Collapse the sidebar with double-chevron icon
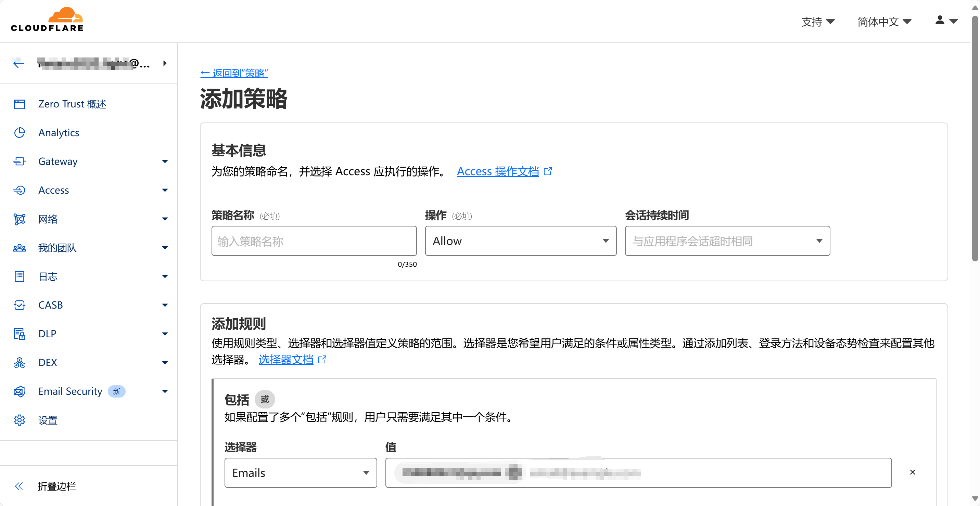980x506 pixels. pyautogui.click(x=18, y=486)
